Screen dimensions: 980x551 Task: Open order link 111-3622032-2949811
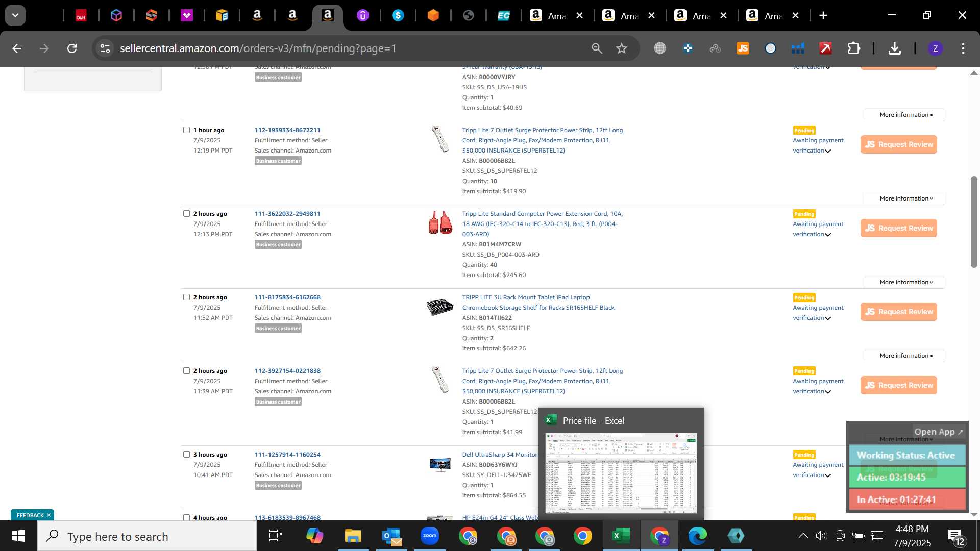point(287,214)
